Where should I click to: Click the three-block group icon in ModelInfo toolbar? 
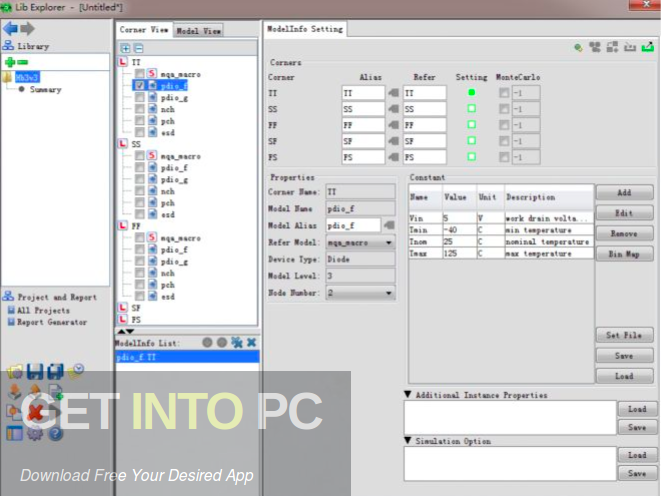click(595, 47)
